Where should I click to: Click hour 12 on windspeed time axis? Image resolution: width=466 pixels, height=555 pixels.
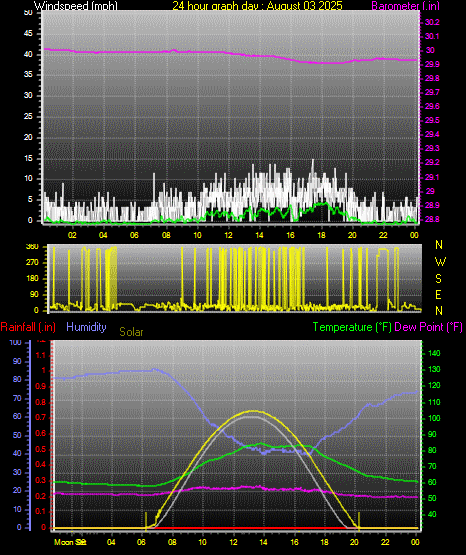click(x=228, y=235)
